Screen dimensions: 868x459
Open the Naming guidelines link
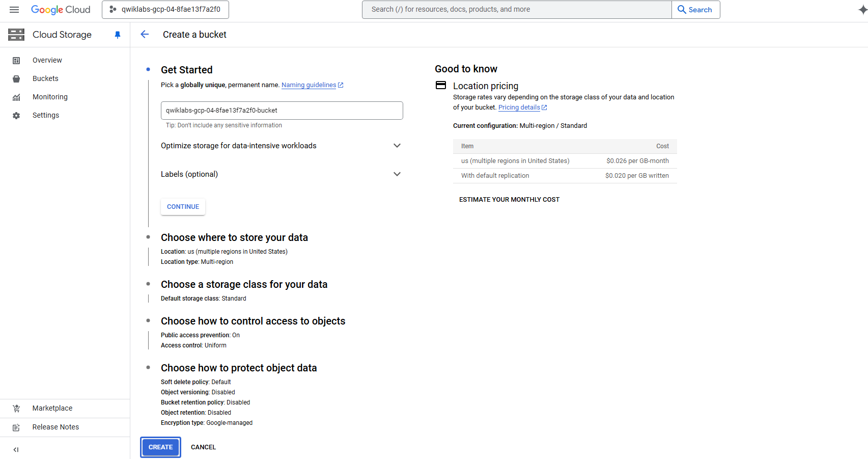[309, 85]
